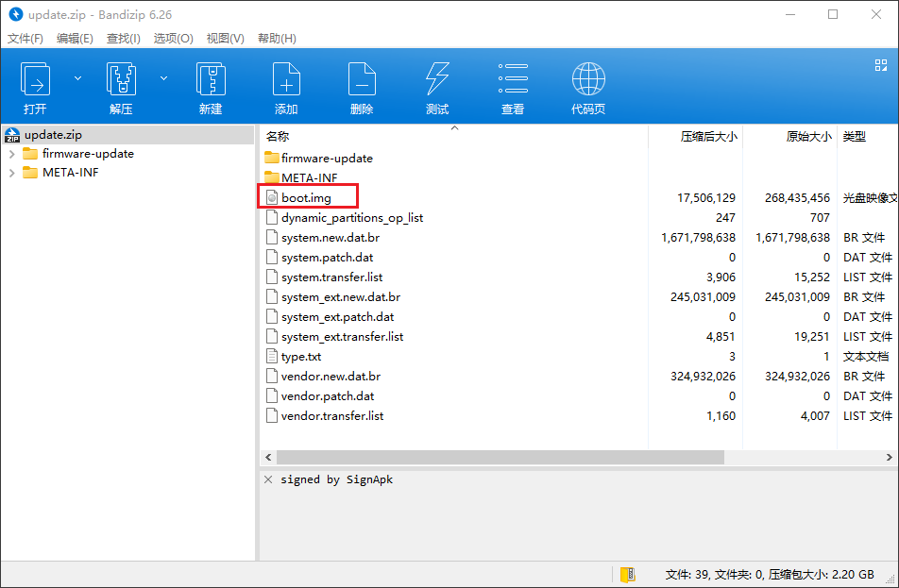Screen dimensions: 899x588
Task: Click the type.txt document icon
Action: coord(272,357)
